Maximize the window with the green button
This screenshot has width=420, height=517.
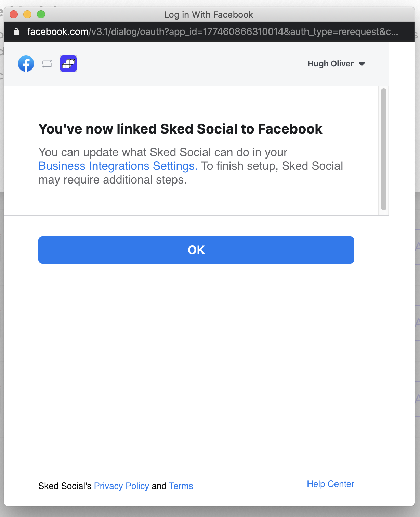[x=41, y=14]
